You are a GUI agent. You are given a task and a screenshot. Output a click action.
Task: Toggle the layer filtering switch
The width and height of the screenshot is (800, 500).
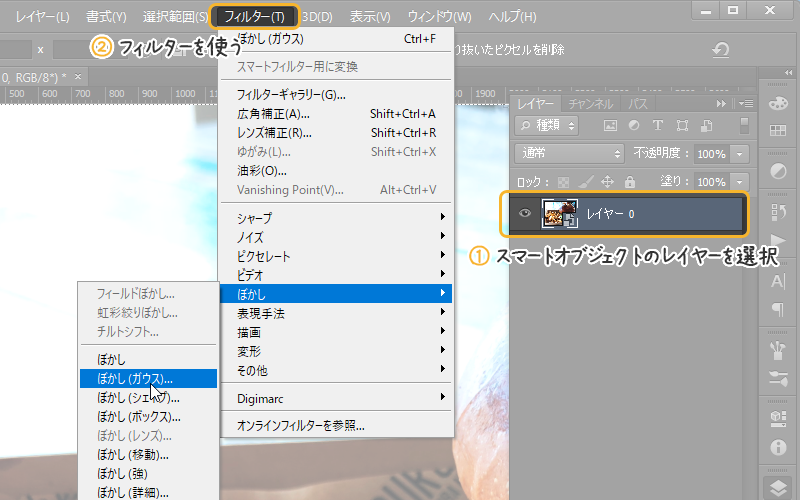click(x=744, y=126)
